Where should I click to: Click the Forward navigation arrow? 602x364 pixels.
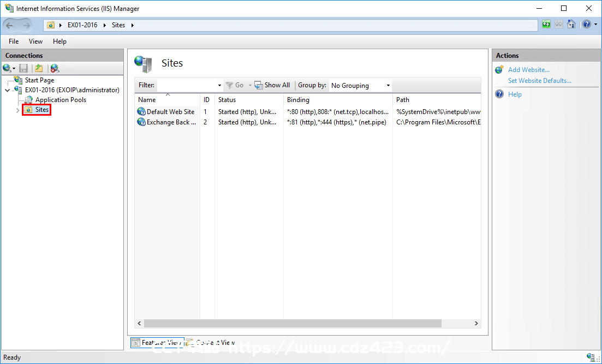pyautogui.click(x=27, y=25)
